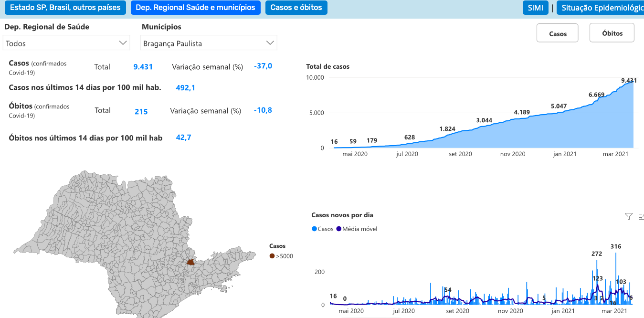
Task: Select highlighted Bragança Paulista region on map
Action: coord(191,262)
